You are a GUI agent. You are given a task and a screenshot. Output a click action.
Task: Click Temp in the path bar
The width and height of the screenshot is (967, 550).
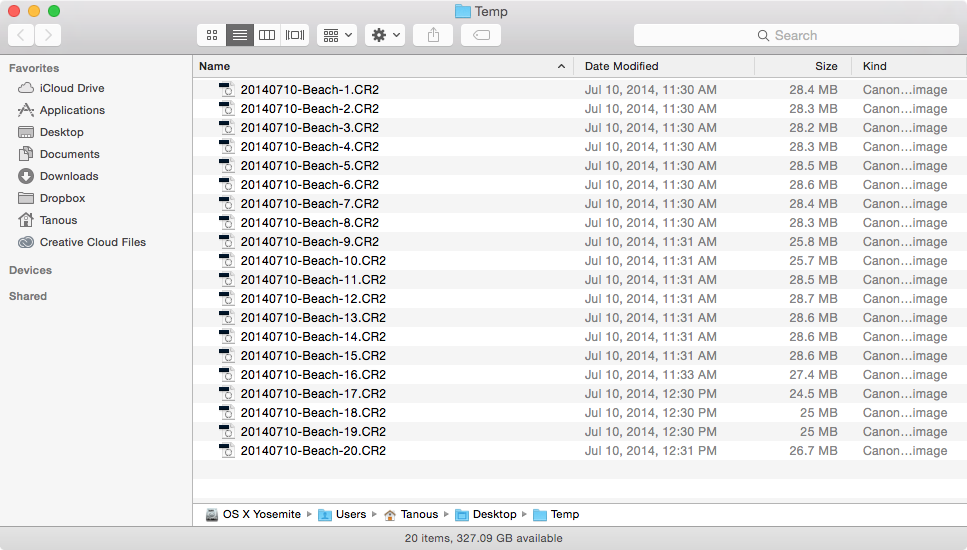[565, 514]
